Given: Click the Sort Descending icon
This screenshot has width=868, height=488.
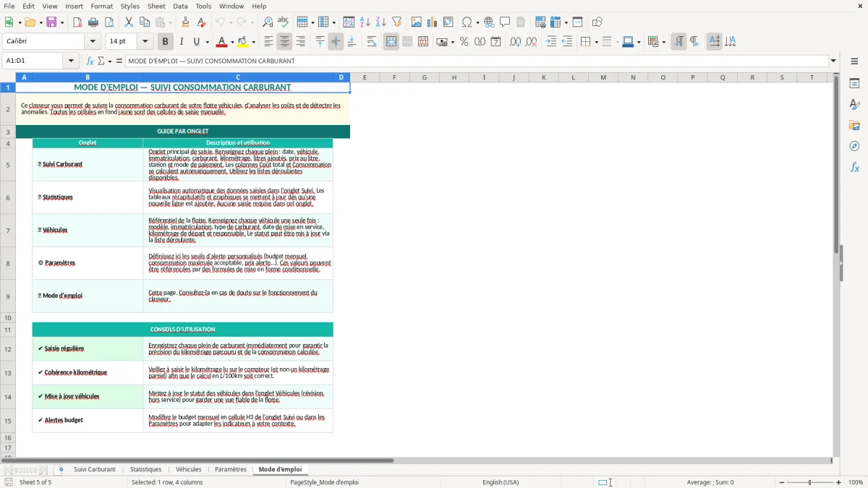Looking at the screenshot, I should point(380,22).
